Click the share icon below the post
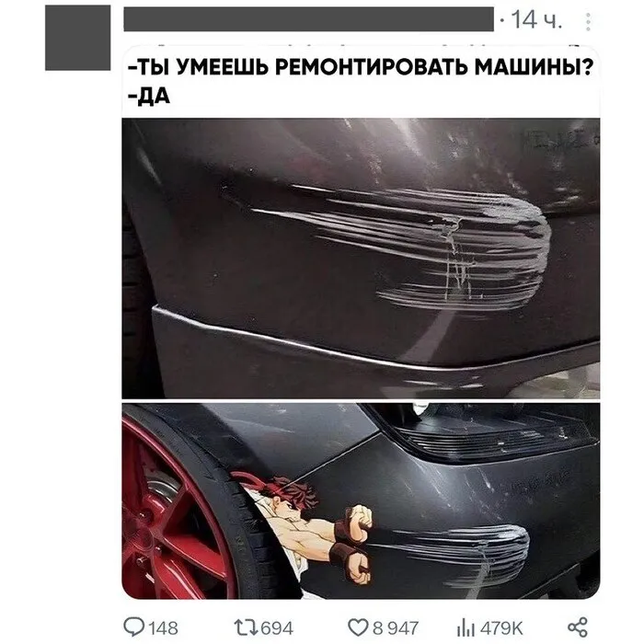644x644 pixels. (578, 627)
